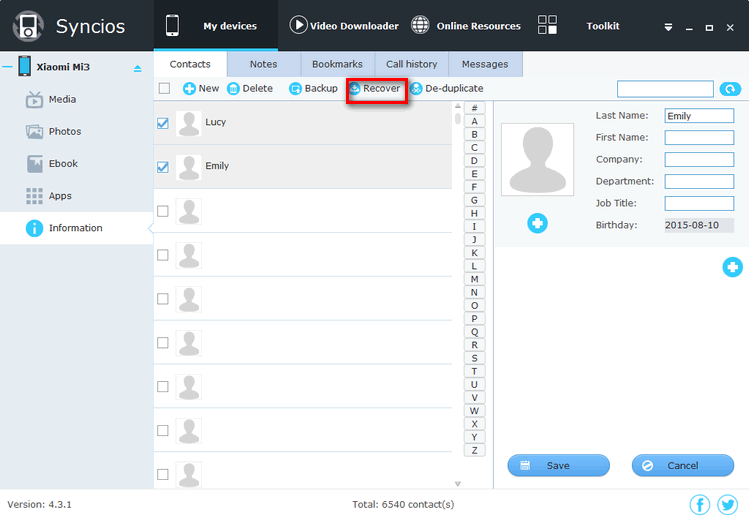Click the Last Name field
The width and height of the screenshot is (749, 521).
pyautogui.click(x=699, y=116)
